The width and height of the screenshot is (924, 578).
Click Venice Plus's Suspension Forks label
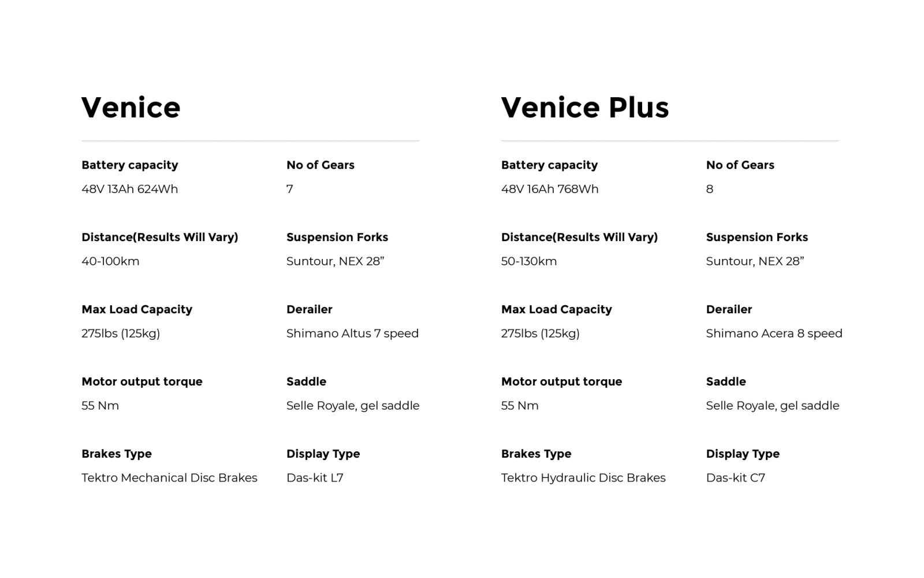tap(757, 238)
